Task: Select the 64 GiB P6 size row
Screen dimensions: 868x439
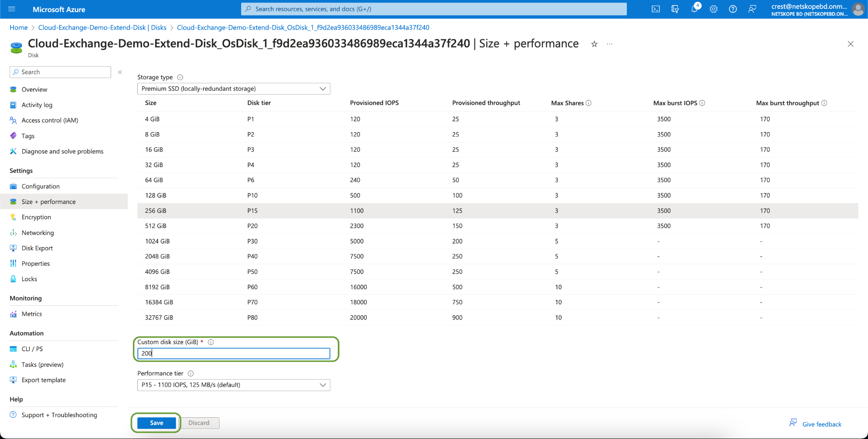Action: coord(498,180)
